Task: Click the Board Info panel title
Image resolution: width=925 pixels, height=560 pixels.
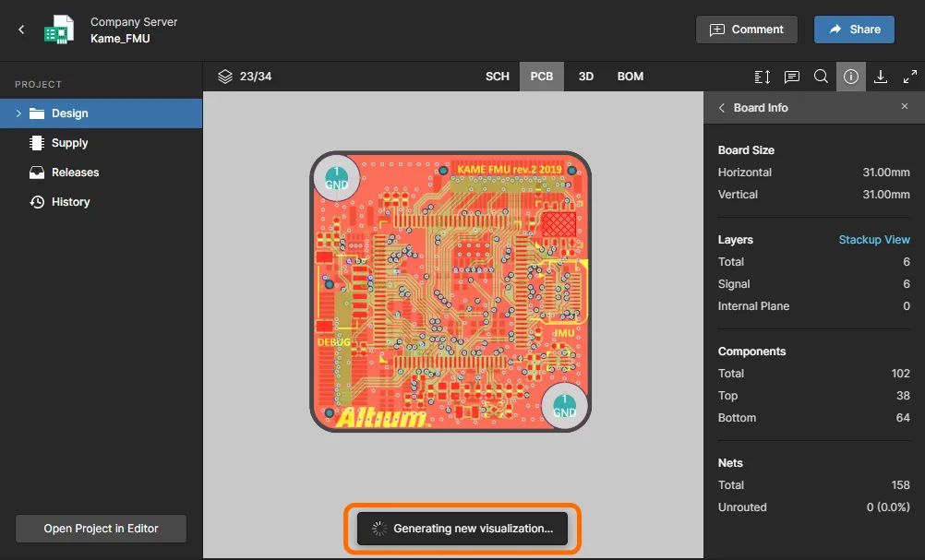Action: point(761,108)
